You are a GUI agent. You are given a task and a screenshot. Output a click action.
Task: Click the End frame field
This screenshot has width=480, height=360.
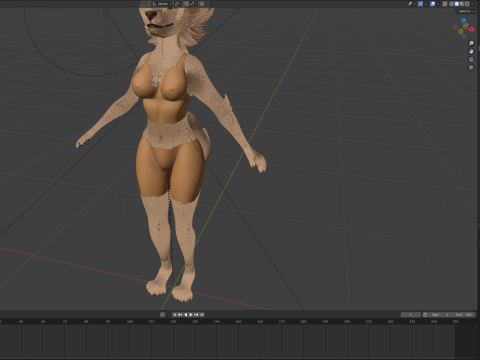tap(464, 314)
